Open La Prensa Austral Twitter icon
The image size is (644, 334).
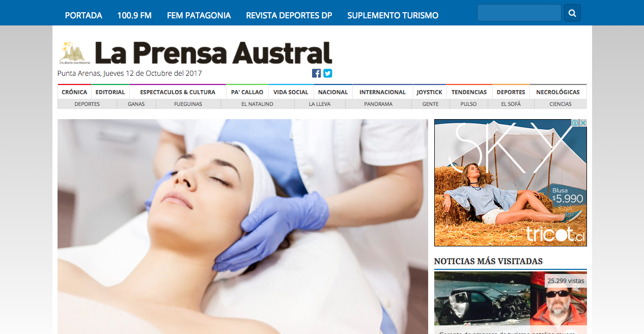point(328,73)
